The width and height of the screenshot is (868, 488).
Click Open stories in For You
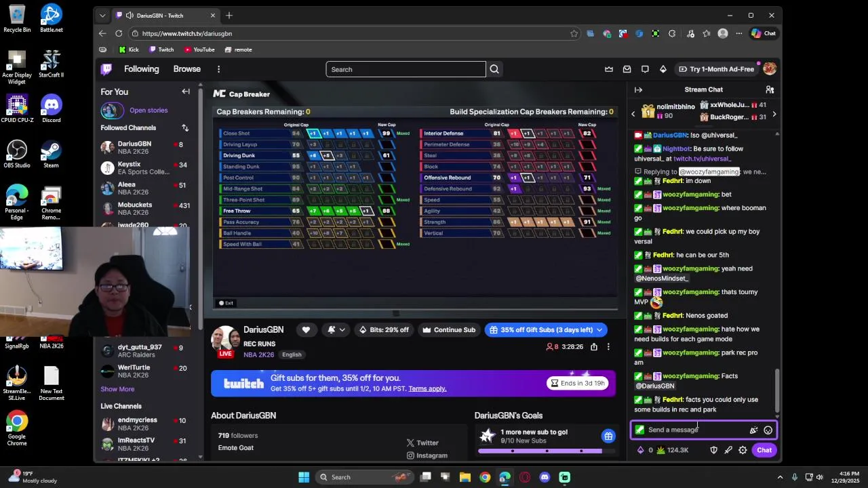(149, 110)
